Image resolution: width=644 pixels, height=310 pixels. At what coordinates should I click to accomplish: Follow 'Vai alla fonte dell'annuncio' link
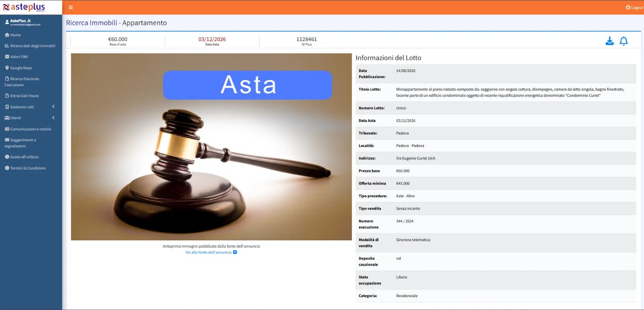coord(211,252)
